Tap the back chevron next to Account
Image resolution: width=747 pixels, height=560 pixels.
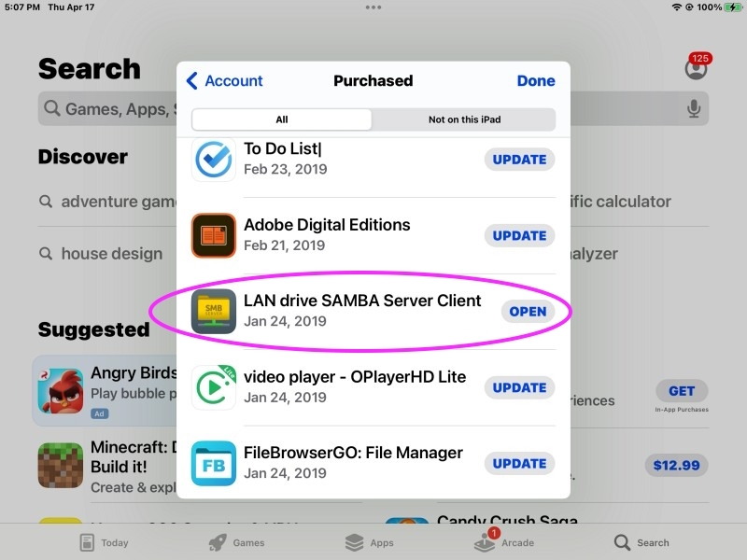click(192, 81)
